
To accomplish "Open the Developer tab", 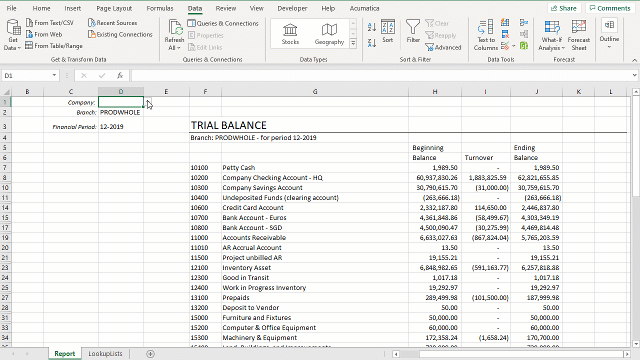I will point(292,8).
